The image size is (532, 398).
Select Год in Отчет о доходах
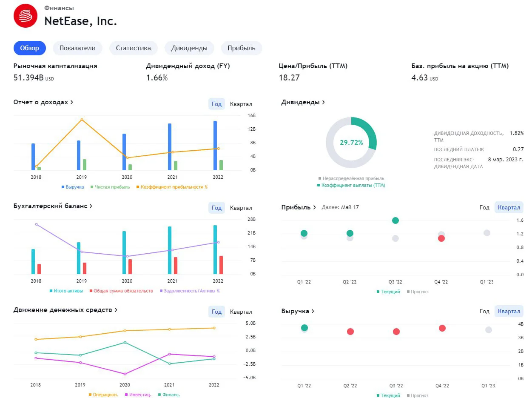click(216, 104)
